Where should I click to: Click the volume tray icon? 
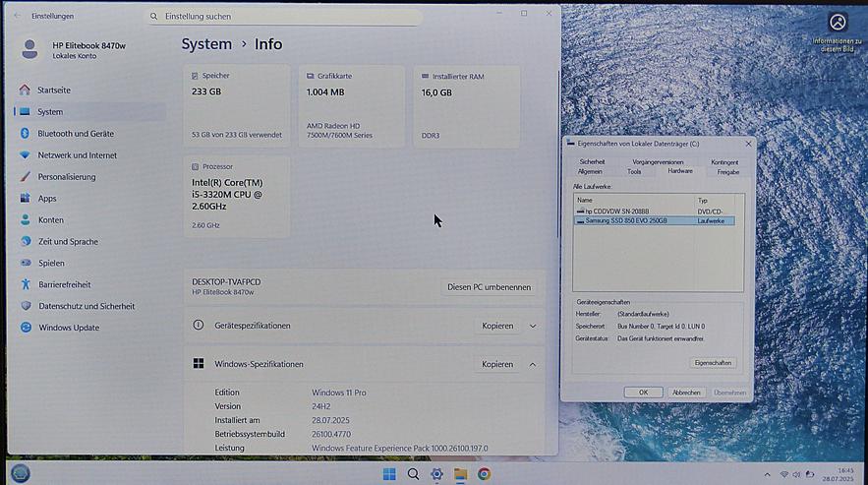(x=796, y=474)
